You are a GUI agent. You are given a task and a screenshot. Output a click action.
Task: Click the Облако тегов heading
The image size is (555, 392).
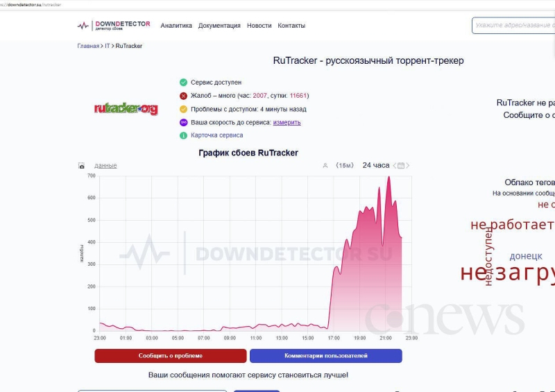point(529,182)
